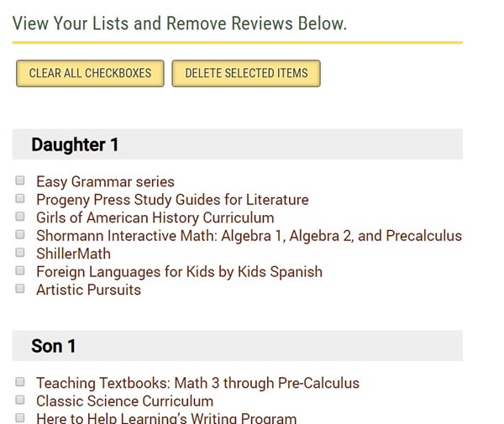Screen dimensions: 504x424
Task: Open the Classic Science Curriculum link
Action: point(124,401)
